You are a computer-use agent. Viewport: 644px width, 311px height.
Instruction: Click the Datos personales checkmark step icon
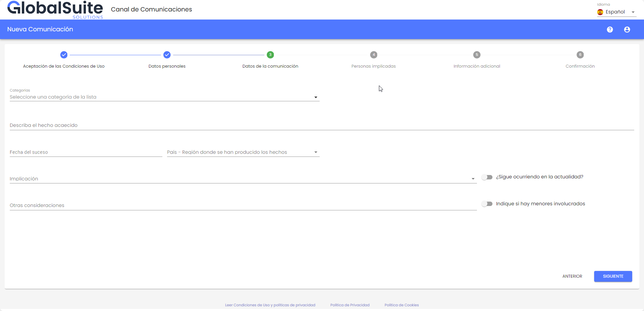click(x=167, y=55)
